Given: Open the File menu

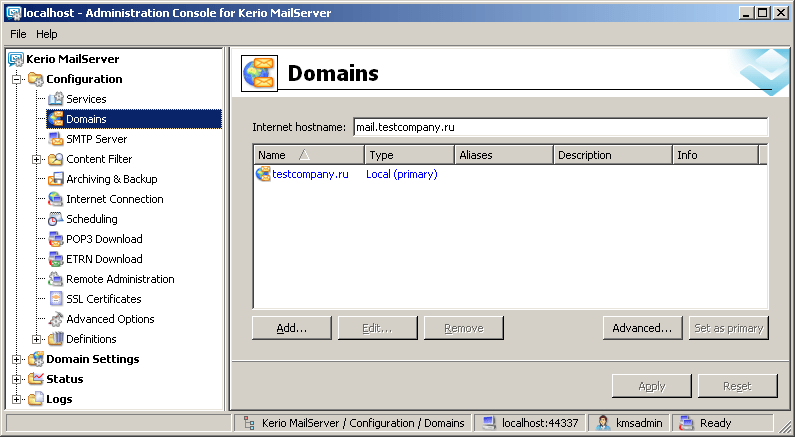Looking at the screenshot, I should [18, 34].
